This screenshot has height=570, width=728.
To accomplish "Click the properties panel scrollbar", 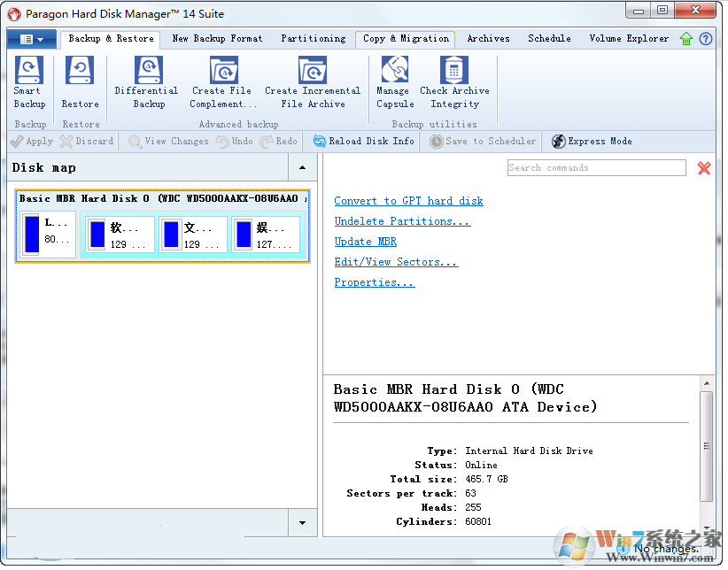I will [709, 443].
